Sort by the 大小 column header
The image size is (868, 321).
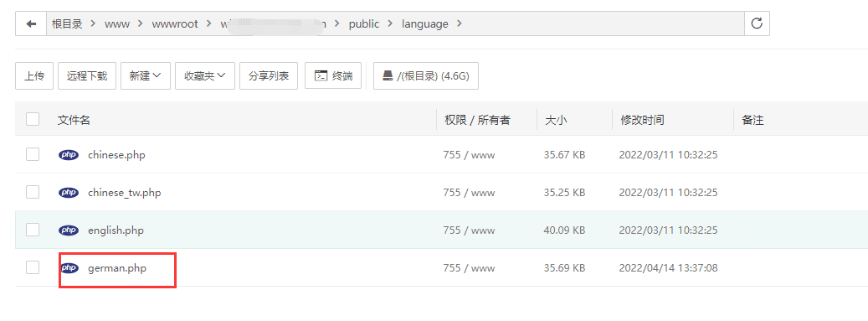coord(556,120)
